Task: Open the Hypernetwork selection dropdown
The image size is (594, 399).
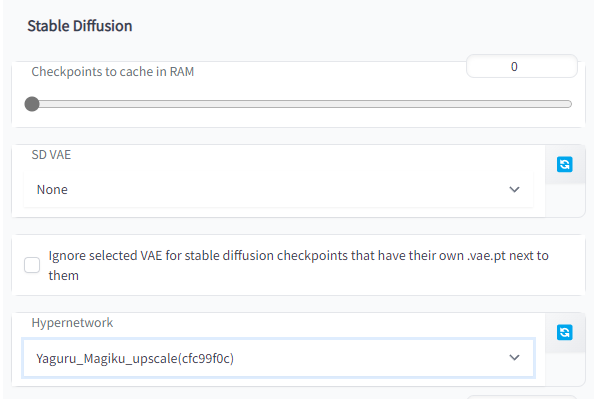Action: [278, 358]
